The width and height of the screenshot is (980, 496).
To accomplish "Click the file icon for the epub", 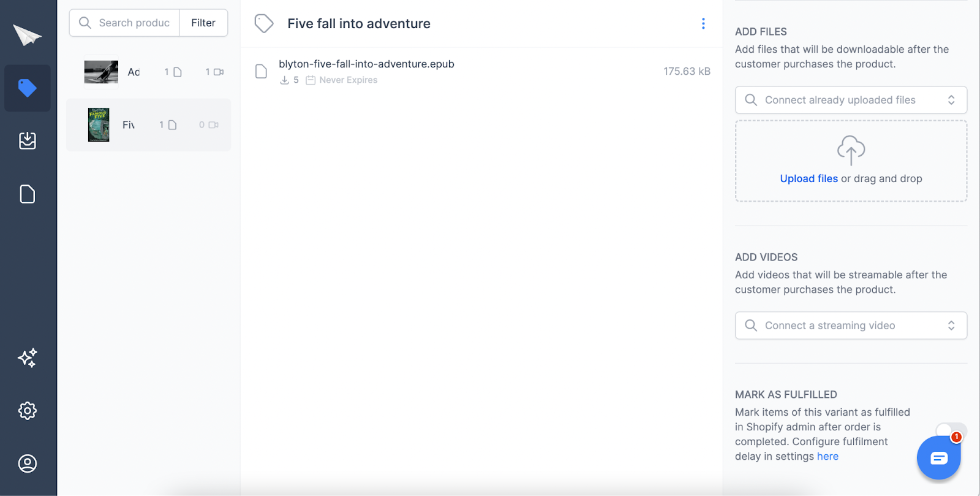I will click(x=262, y=71).
